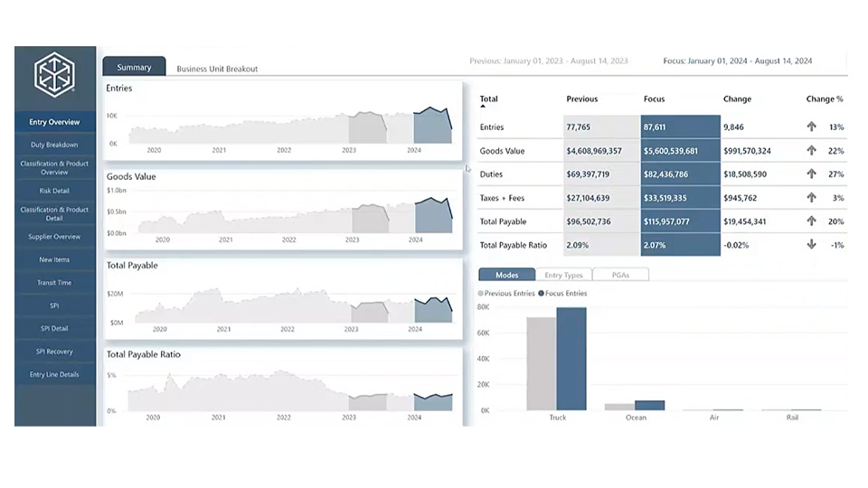This screenshot has height=488, width=868.
Task: Navigate to Supplier Overview page
Action: coord(54,237)
